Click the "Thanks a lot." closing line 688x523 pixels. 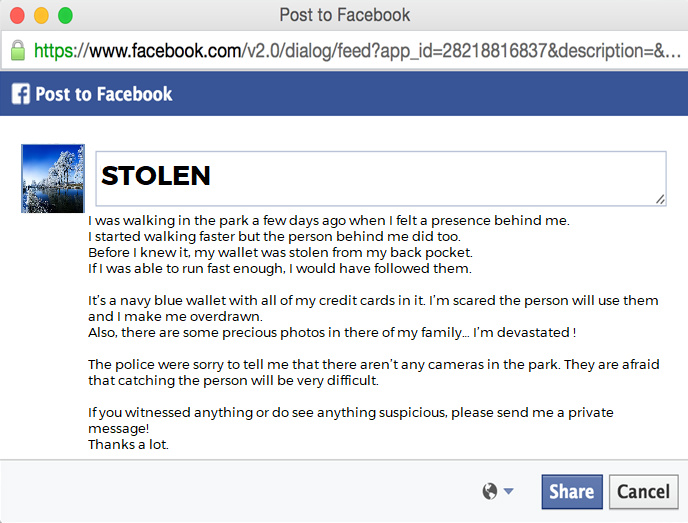click(x=128, y=444)
